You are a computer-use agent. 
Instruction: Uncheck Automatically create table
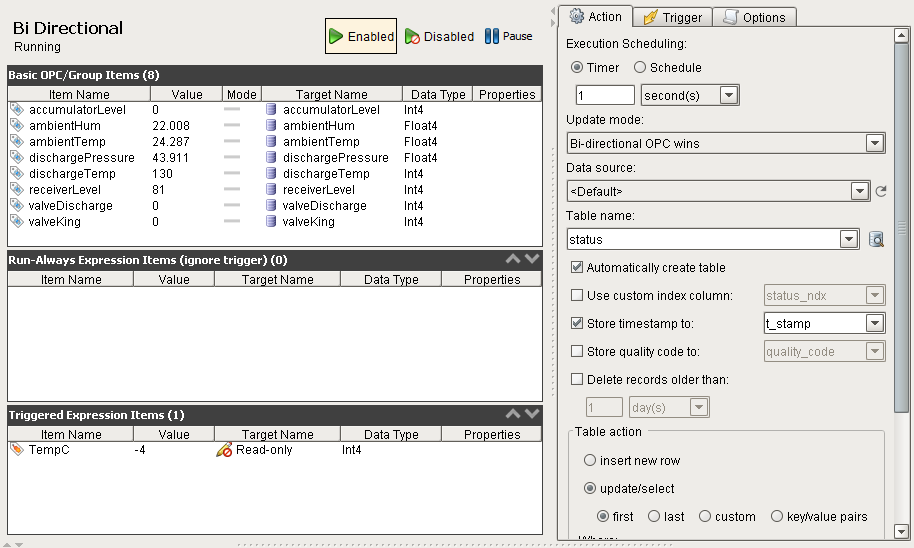point(577,268)
